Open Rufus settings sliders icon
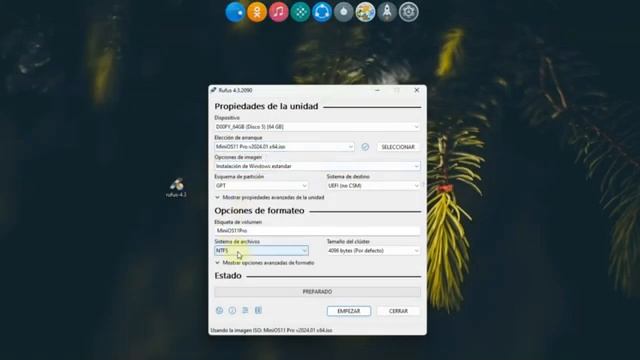 (245, 311)
